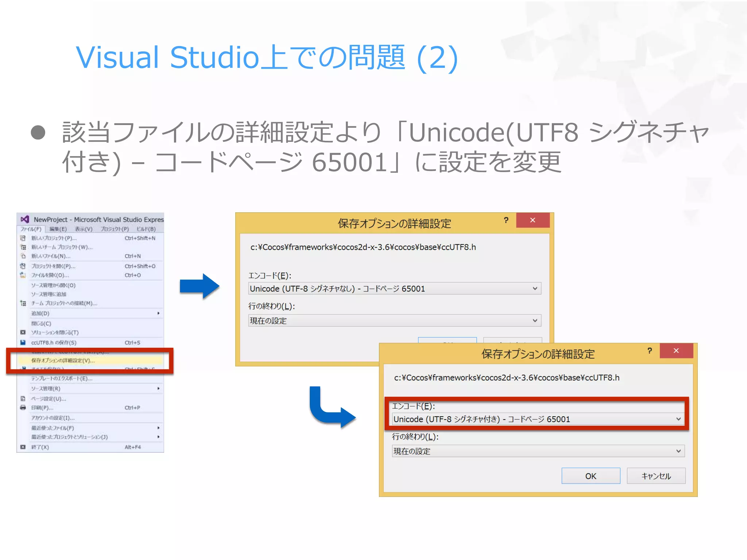
Task: Click the 行の終わり(L) label in front dialog
Action: 415,436
